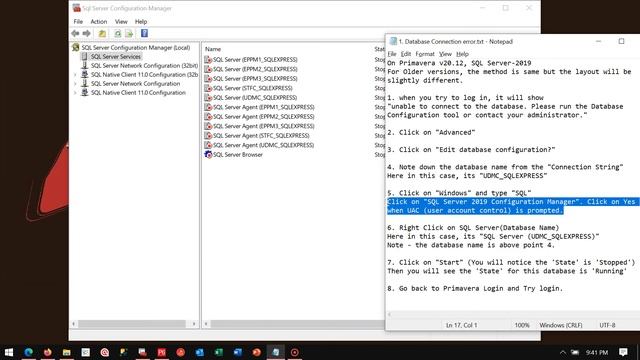Screen dimensions: 640x360
Task: Expand the last SQL Native Client 11.0 Configuration node
Action: (x=75, y=93)
